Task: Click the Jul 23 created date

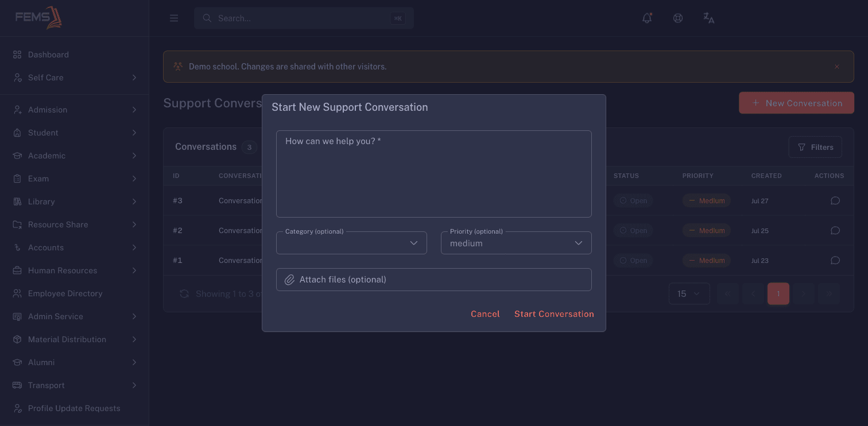Action: click(x=759, y=261)
